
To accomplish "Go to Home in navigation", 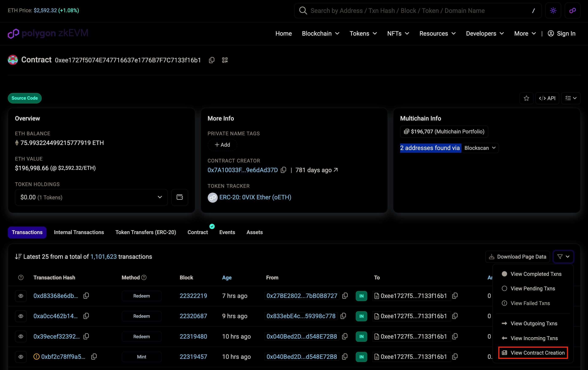I will coord(283,34).
